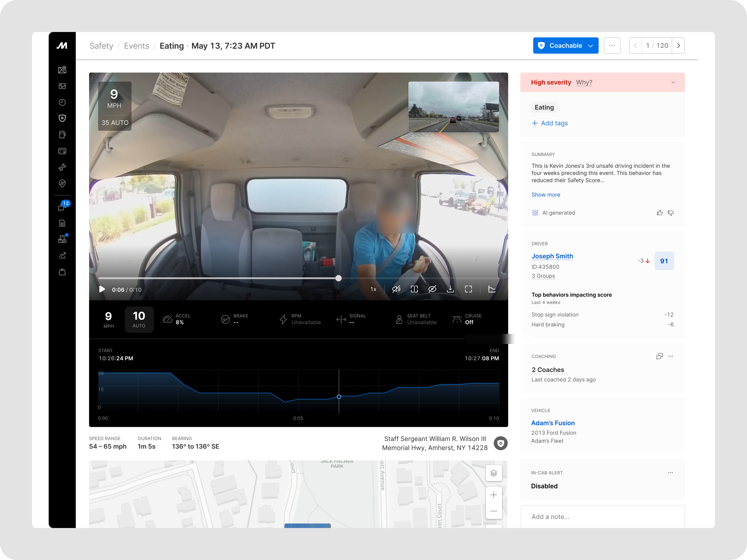
Task: Click thumbs down on AI summary
Action: click(x=671, y=213)
